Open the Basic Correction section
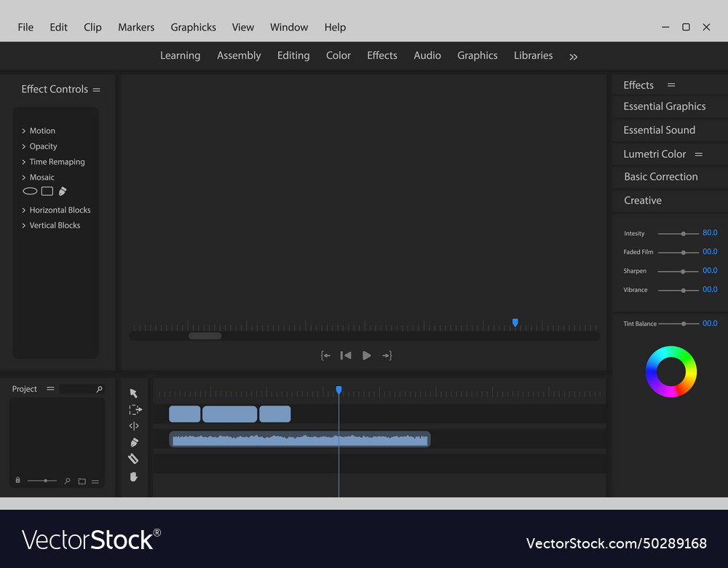The width and height of the screenshot is (728, 568). click(x=660, y=177)
